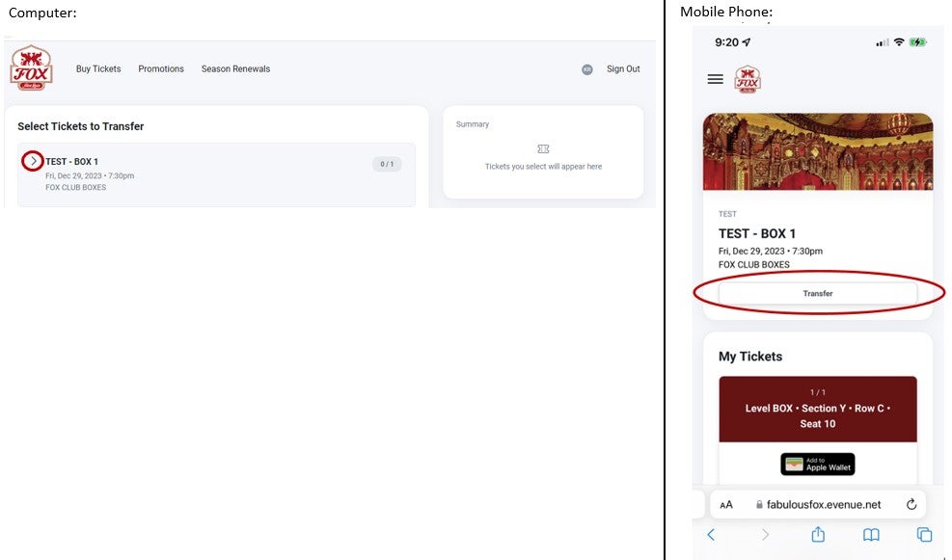Tap the Safari reload icon

[x=911, y=504]
